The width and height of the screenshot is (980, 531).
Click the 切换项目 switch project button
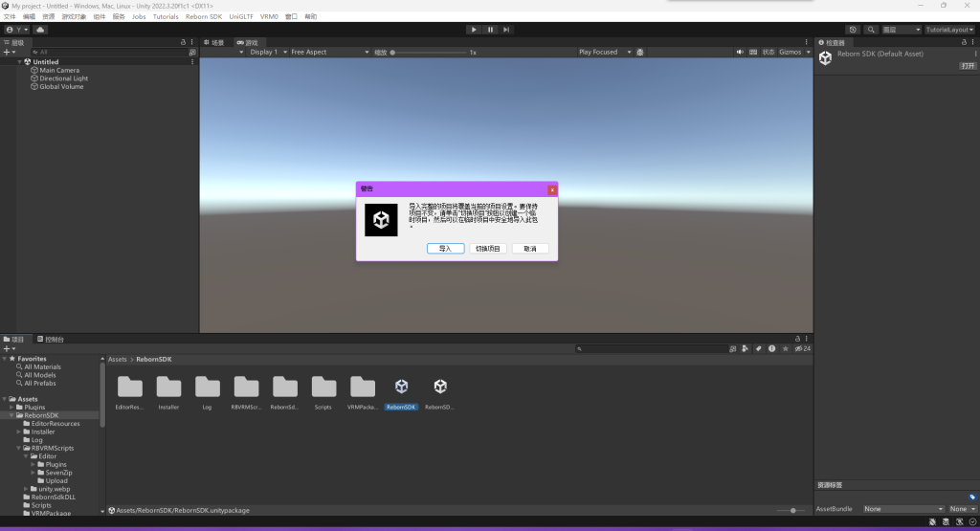(x=488, y=248)
